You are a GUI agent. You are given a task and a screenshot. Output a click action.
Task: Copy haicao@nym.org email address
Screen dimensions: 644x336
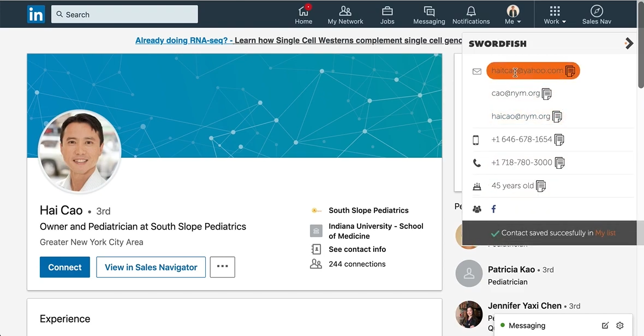point(557,117)
